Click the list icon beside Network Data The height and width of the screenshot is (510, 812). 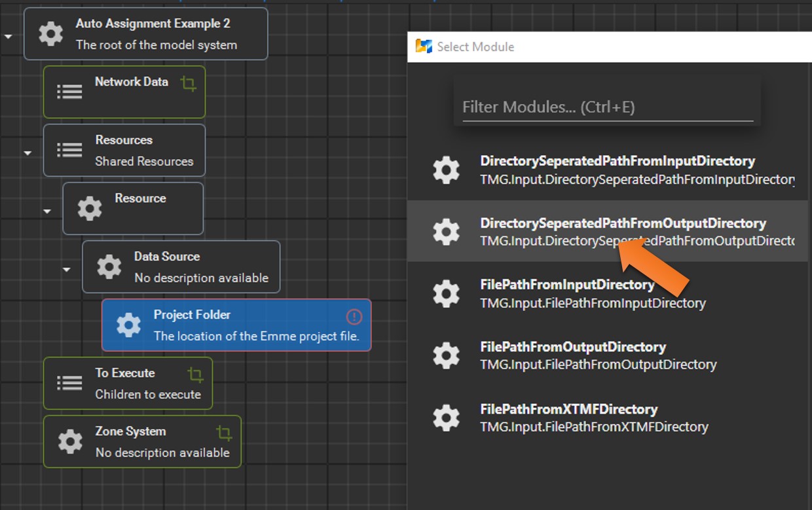pyautogui.click(x=69, y=91)
